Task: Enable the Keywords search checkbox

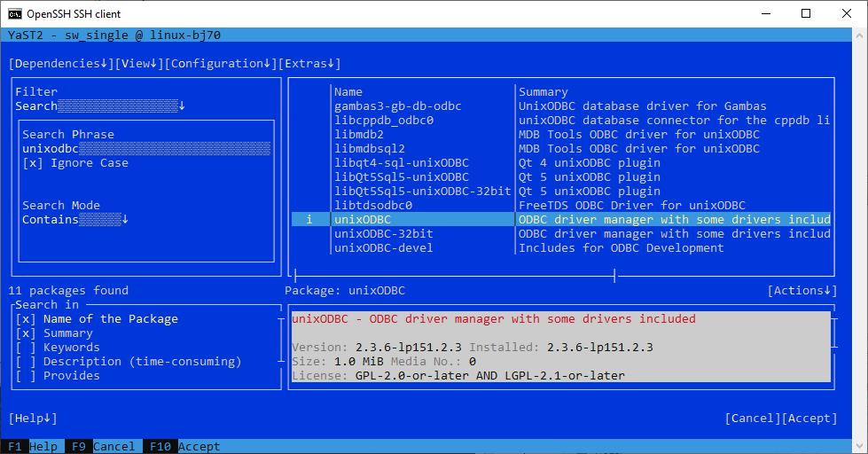Action: [x=58, y=347]
